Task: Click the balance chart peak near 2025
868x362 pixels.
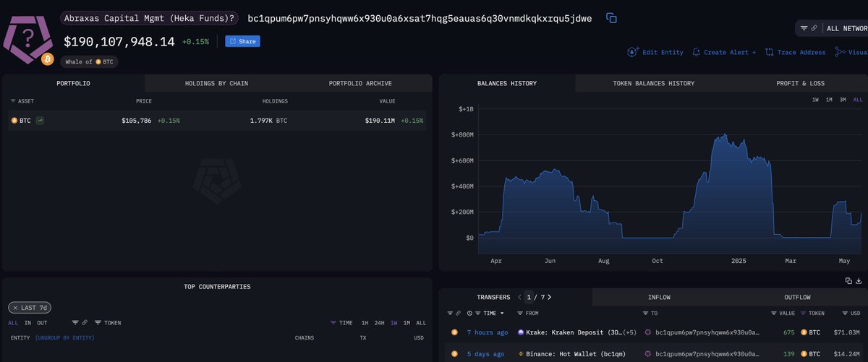Action: (724, 135)
